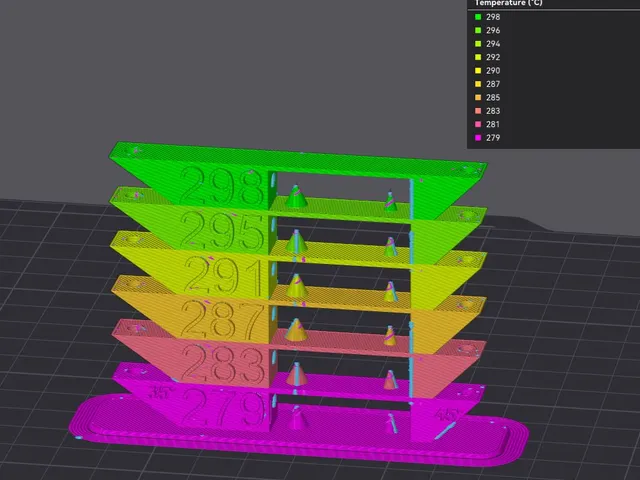Select legend value 298
Viewport: 640px width, 480px height.
click(493, 17)
